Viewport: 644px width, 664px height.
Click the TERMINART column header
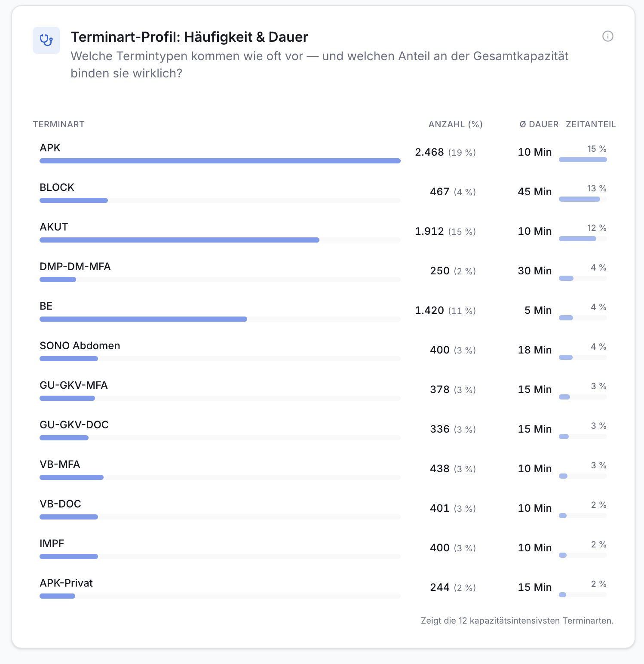point(59,124)
